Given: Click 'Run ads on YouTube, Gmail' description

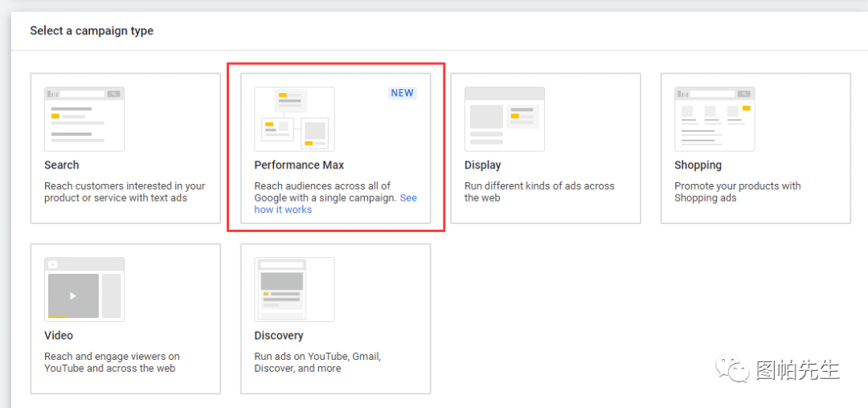Looking at the screenshot, I should (x=317, y=362).
